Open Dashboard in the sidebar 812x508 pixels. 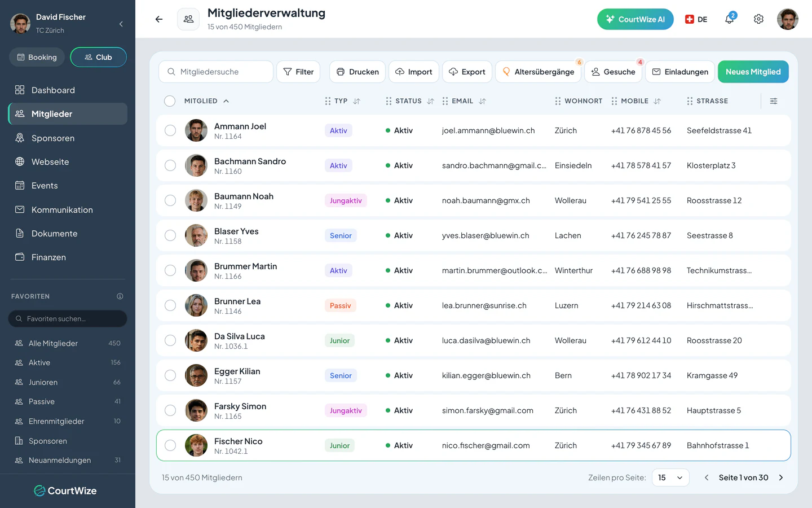point(68,90)
